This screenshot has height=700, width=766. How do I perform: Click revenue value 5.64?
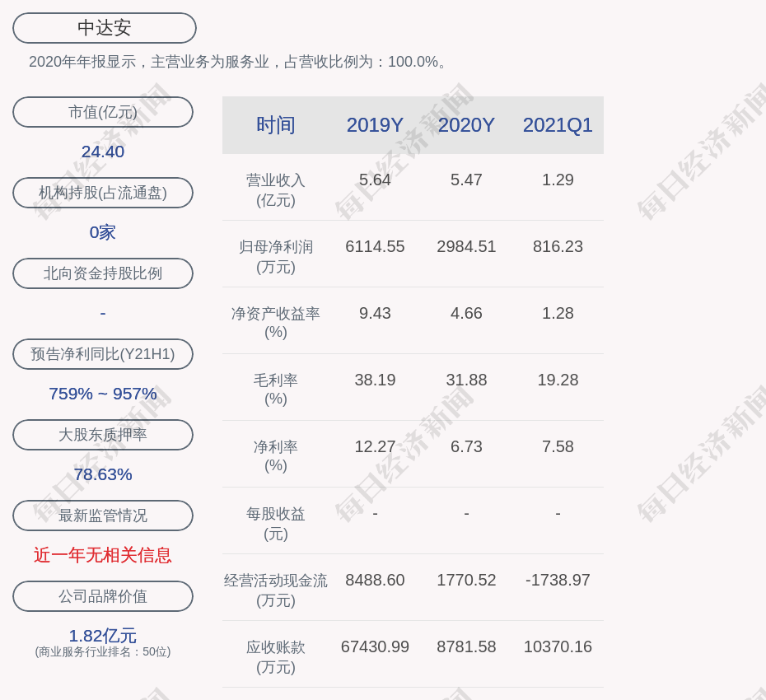(x=375, y=180)
